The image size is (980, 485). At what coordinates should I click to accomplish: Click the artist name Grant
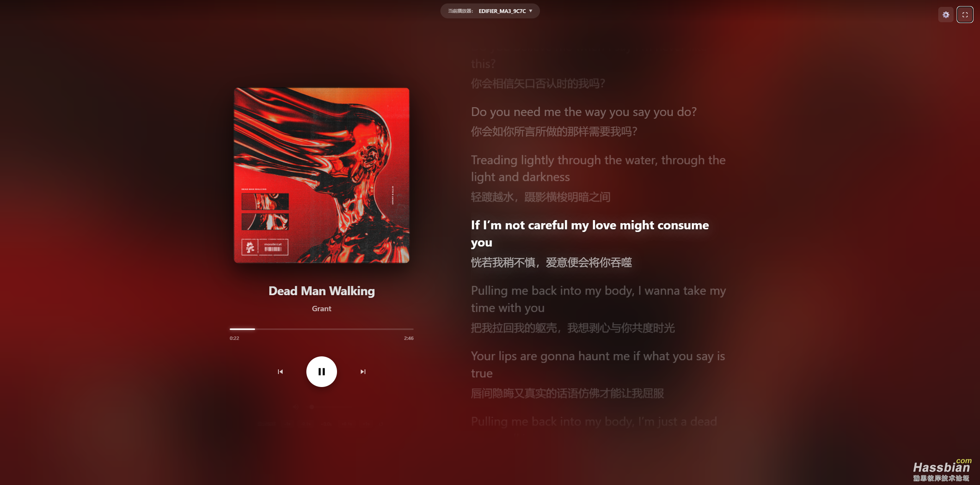[x=321, y=309]
